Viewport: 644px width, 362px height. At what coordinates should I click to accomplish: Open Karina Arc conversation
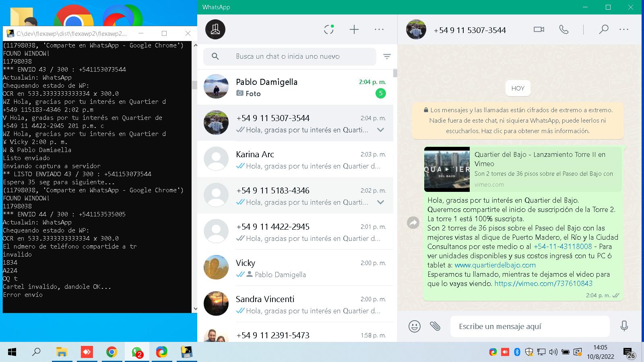coord(295,159)
